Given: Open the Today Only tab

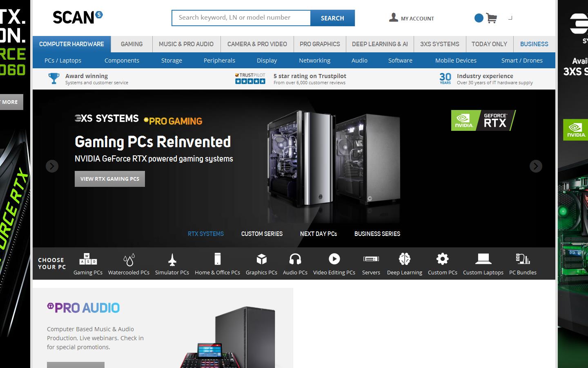Looking at the screenshot, I should tap(489, 44).
